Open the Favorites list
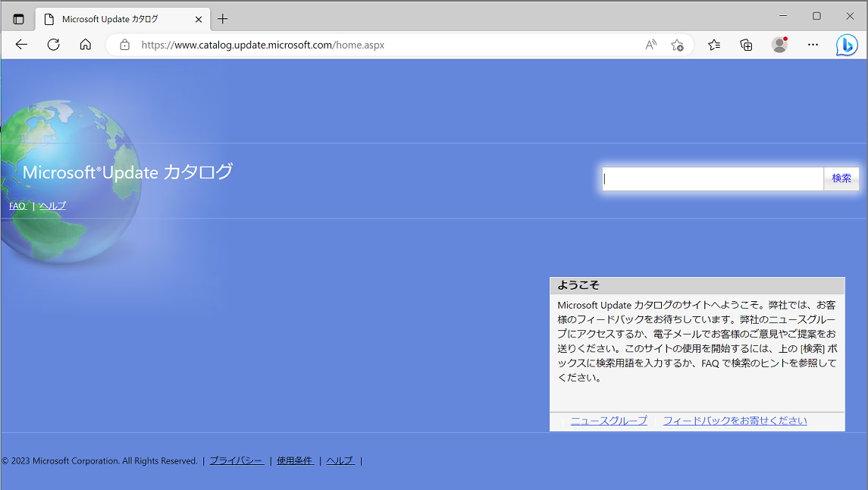Image resolution: width=868 pixels, height=490 pixels. [x=714, y=45]
